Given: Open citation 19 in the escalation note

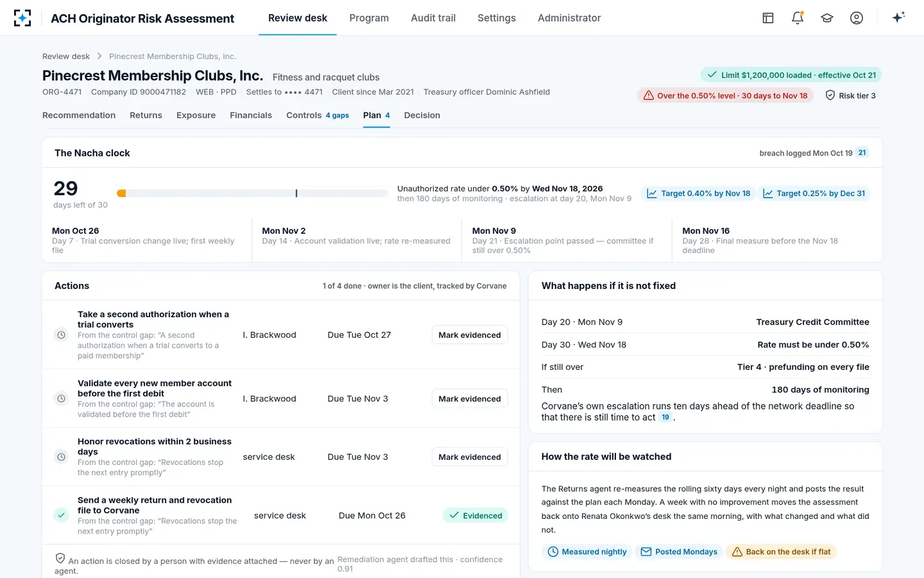Looking at the screenshot, I should (x=665, y=417).
